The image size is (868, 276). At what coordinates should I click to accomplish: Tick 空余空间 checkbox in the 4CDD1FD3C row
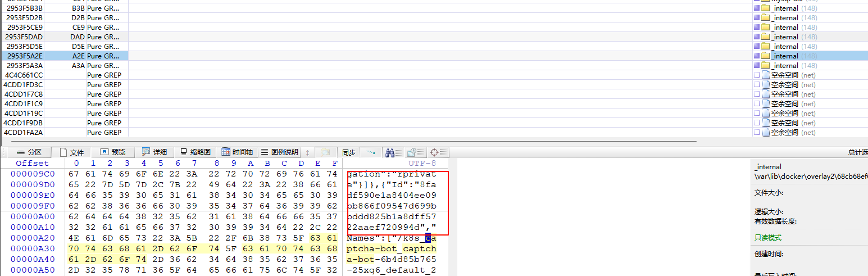(757, 85)
